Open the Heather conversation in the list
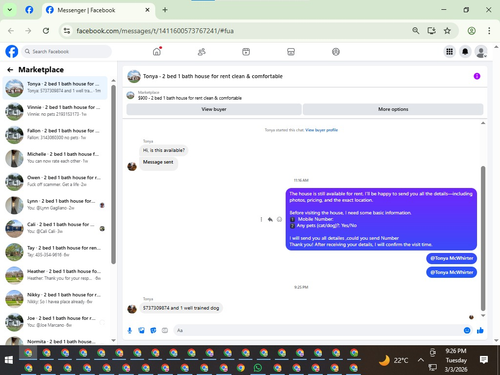This screenshot has height=375, width=500. pyautogui.click(x=55, y=275)
